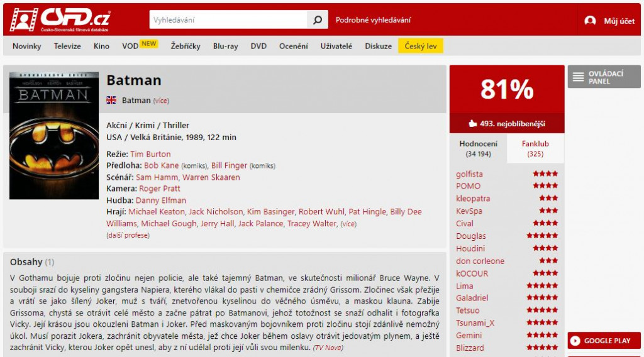644x357 pixels.
Task: Show more titles via (více) next to Batman
Action: (161, 101)
